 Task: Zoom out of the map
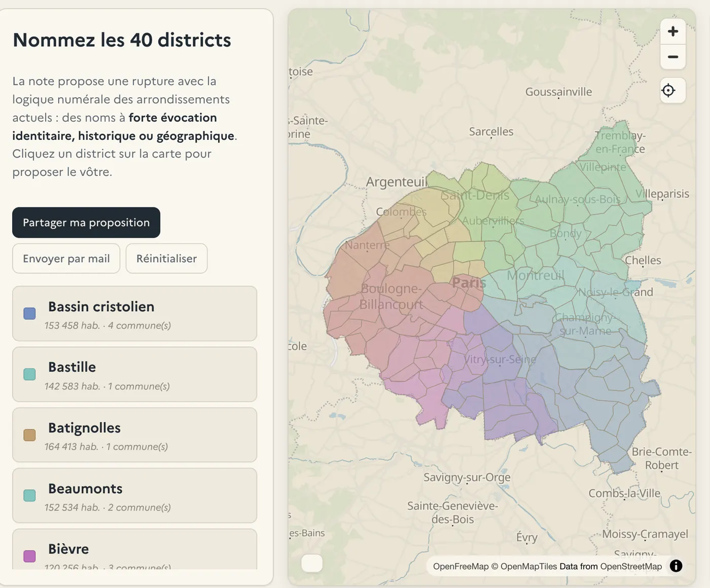click(x=673, y=57)
